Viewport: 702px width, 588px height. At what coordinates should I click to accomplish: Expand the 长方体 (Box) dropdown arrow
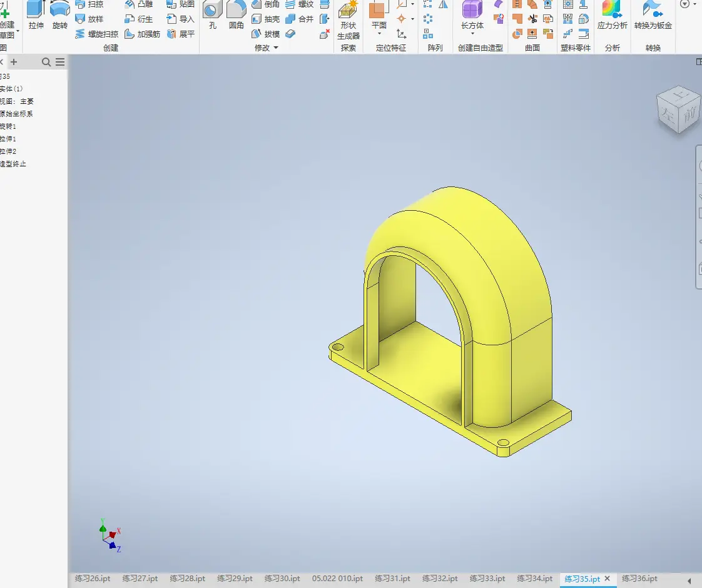coord(472,34)
